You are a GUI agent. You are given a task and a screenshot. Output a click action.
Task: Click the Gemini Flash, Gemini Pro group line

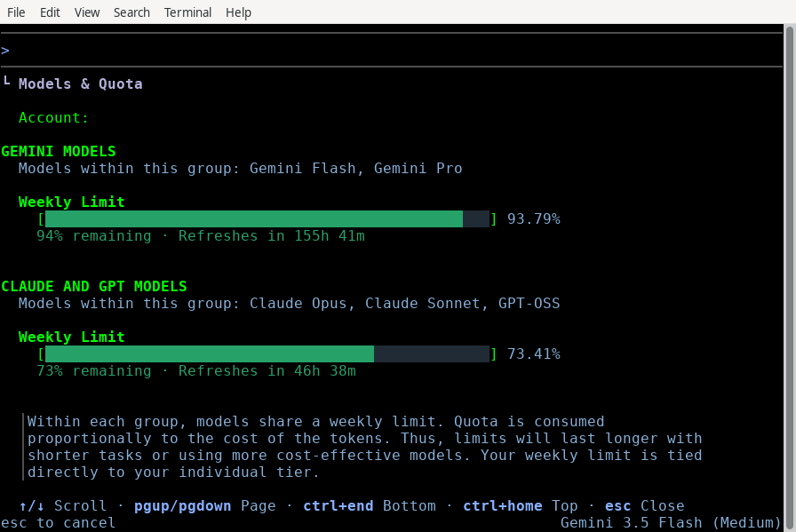tap(240, 169)
